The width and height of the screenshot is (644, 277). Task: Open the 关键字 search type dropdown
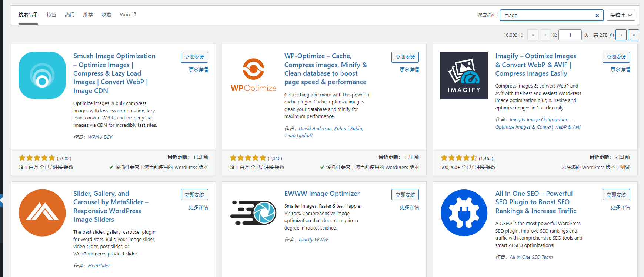(621, 15)
